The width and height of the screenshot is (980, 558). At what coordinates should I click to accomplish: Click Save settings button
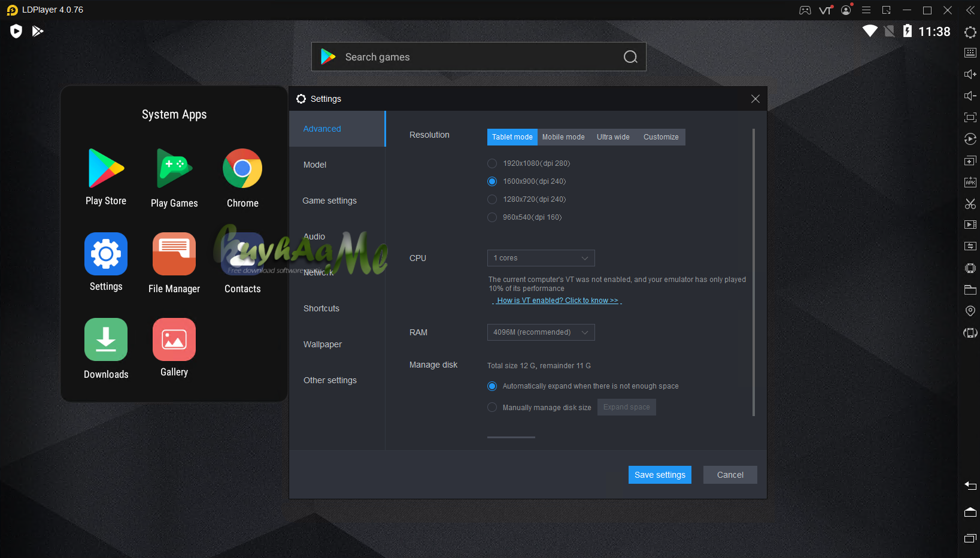[660, 475]
